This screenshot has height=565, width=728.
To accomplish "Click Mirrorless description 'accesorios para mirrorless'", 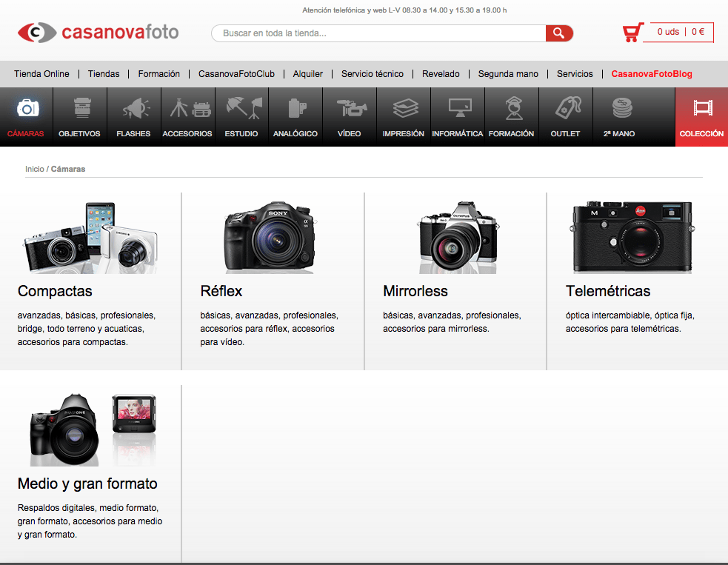I will (x=452, y=322).
